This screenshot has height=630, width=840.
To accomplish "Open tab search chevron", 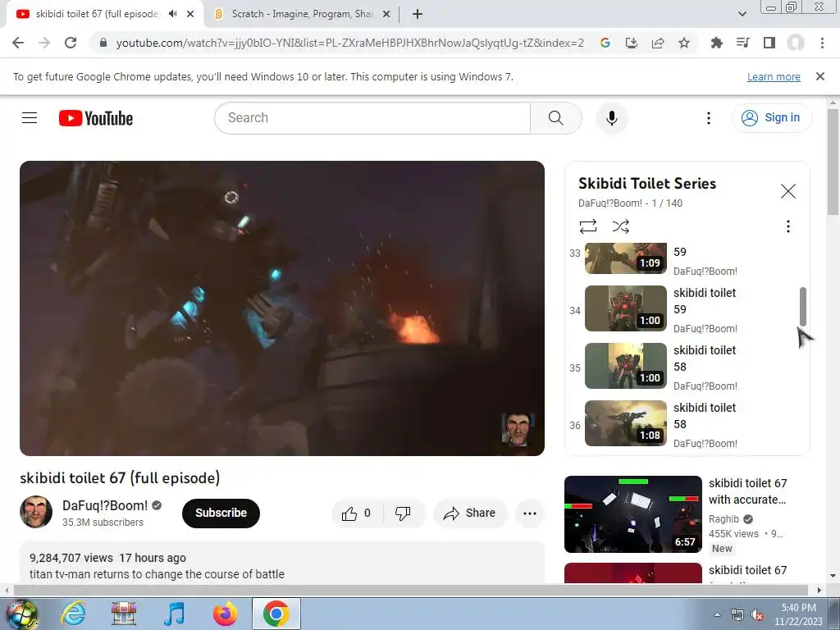I will click(742, 14).
